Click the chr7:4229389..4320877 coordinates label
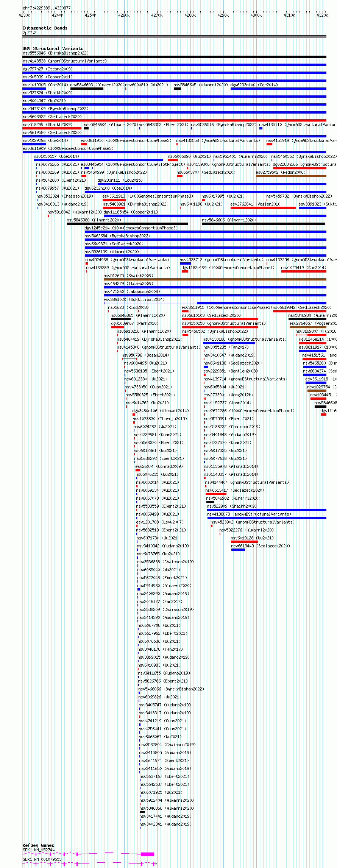 click(47, 8)
